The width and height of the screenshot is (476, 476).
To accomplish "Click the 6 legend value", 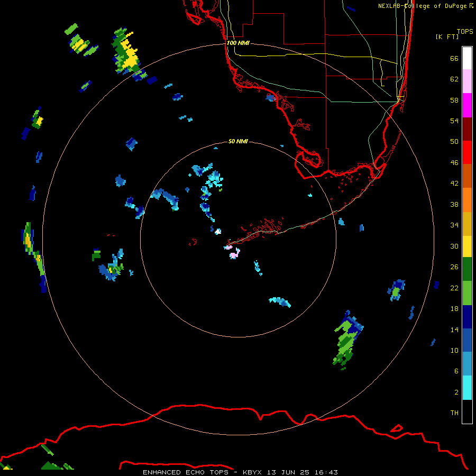I will click(x=456, y=371).
